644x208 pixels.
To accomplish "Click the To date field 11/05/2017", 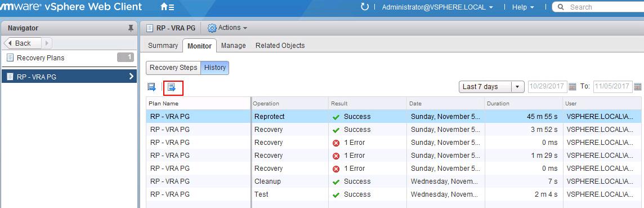I will [613, 87].
